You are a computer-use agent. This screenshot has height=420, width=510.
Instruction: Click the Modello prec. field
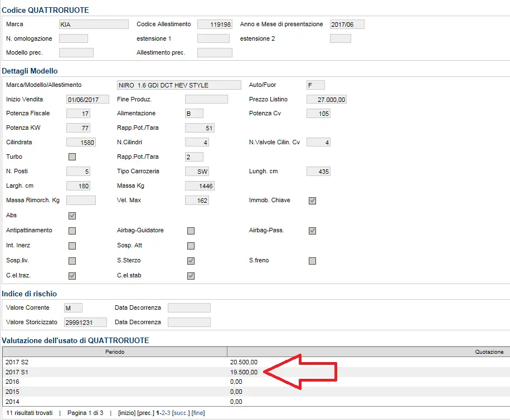tap(76, 53)
